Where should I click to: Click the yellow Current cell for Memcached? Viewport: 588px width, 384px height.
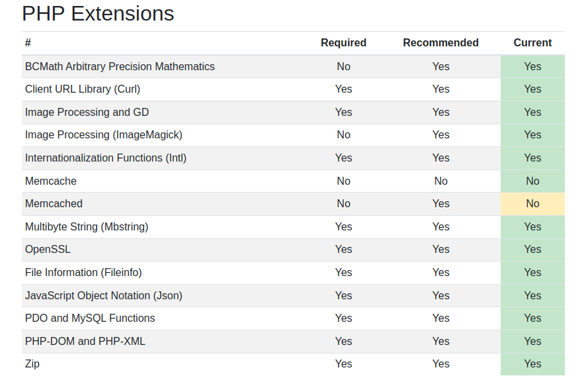pos(532,204)
